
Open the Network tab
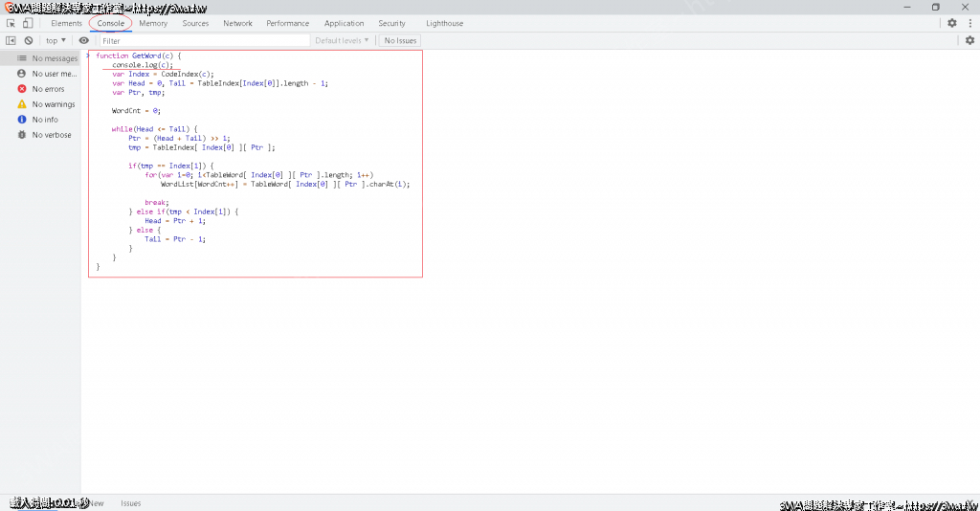pyautogui.click(x=237, y=23)
